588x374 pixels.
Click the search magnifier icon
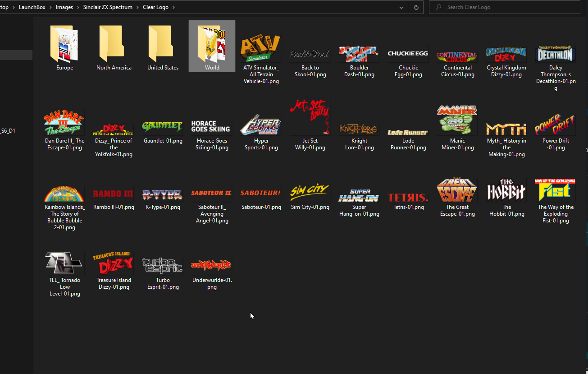pyautogui.click(x=438, y=7)
